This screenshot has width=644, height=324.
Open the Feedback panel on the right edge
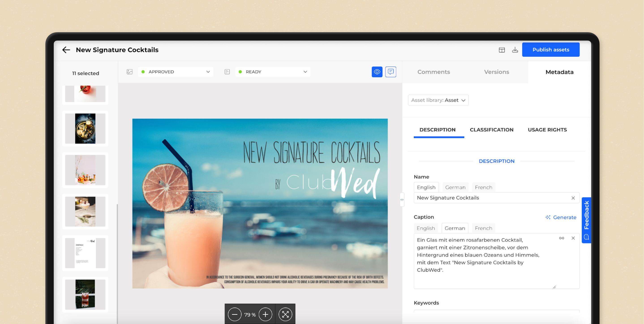(586, 220)
